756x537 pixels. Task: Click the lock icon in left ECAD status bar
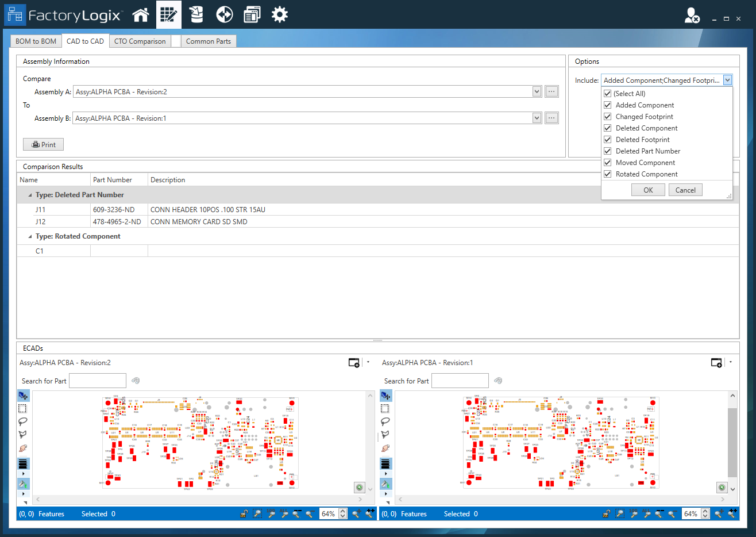[x=244, y=514]
